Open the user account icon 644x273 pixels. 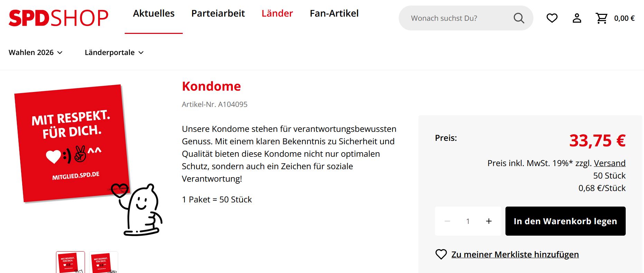pyautogui.click(x=577, y=18)
